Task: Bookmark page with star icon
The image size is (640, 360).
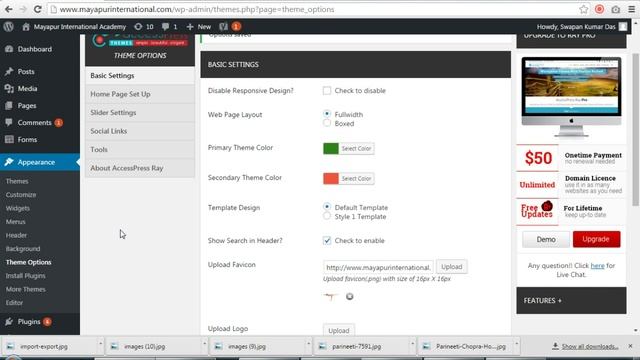Action: click(x=584, y=9)
